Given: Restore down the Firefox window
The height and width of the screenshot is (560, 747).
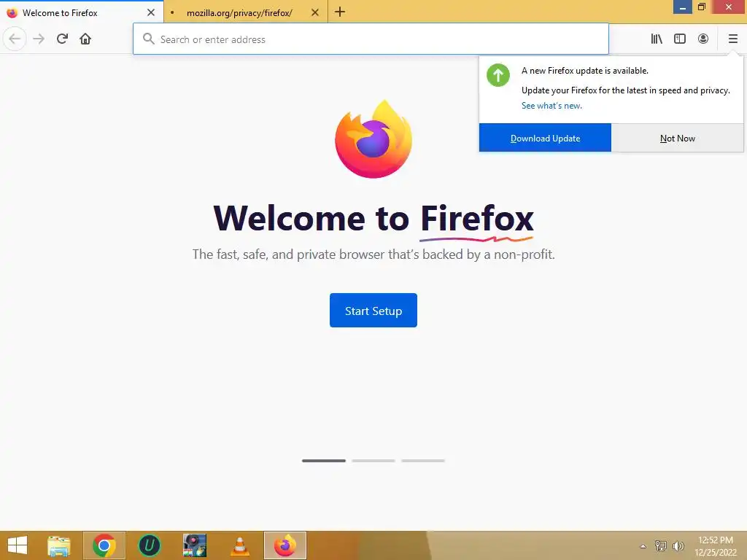Looking at the screenshot, I should 702,7.
